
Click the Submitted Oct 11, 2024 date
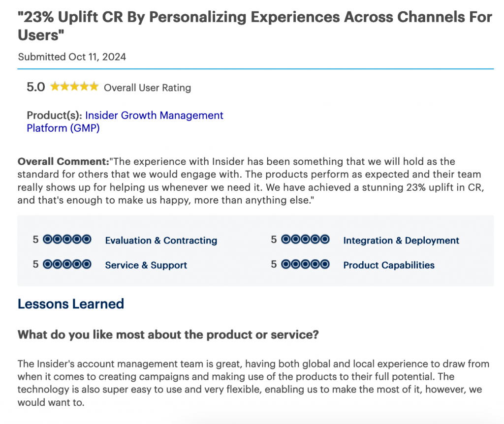(72, 57)
